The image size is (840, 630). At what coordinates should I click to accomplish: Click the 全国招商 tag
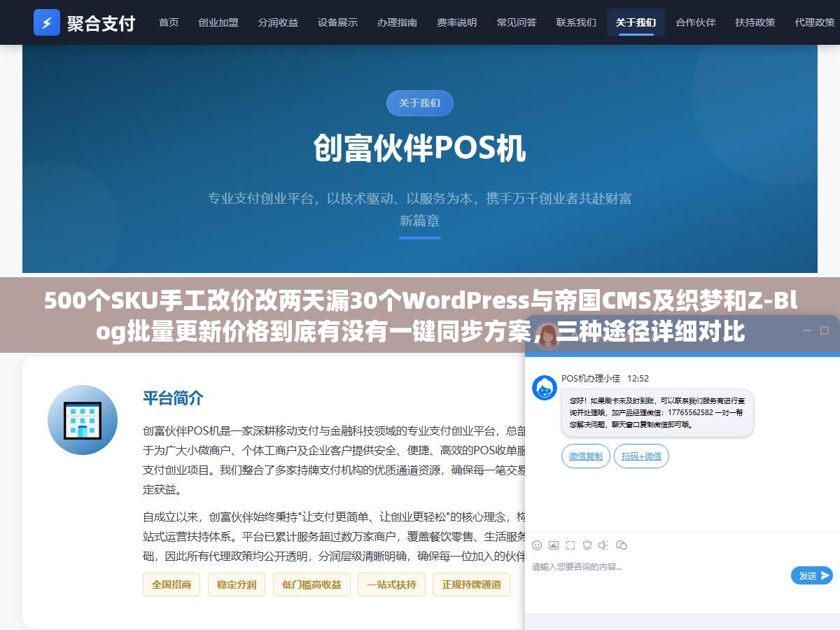tap(171, 584)
